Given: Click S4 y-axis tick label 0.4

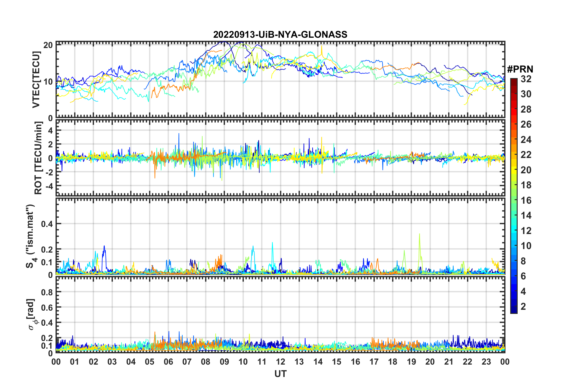Looking at the screenshot, I should [47, 224].
